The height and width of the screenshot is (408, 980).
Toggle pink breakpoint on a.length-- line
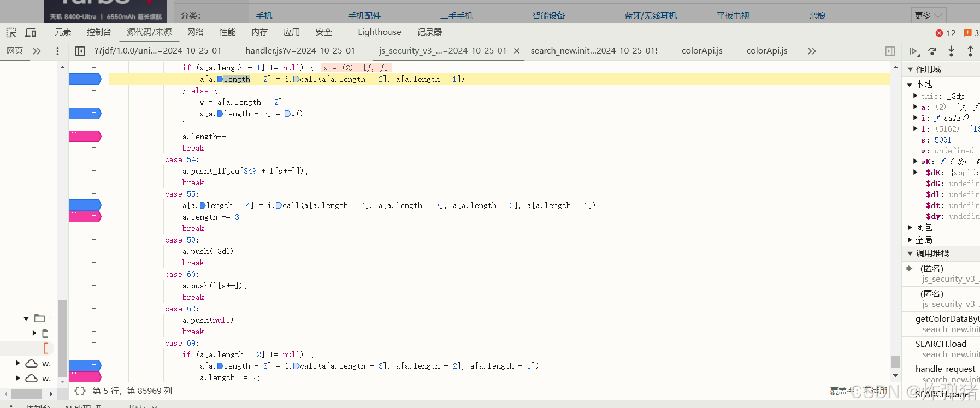pos(85,137)
